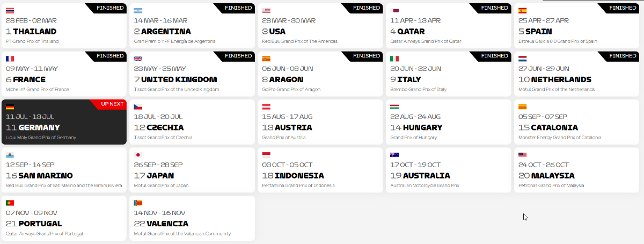Open the 22 Valencia race card
Screen dimensions: 644x244
click(x=192, y=218)
